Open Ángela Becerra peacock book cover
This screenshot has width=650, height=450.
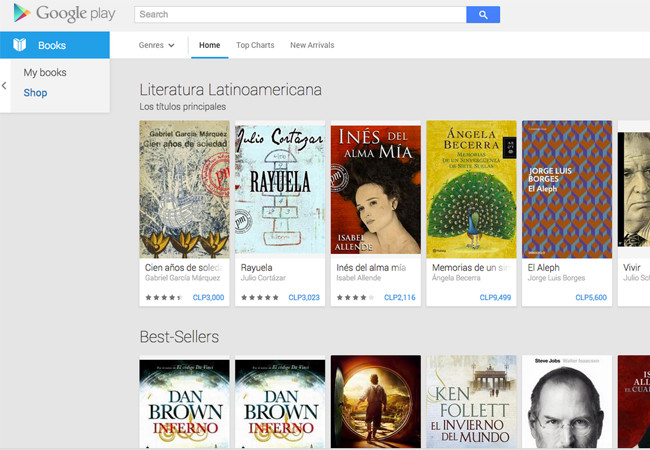tap(471, 189)
